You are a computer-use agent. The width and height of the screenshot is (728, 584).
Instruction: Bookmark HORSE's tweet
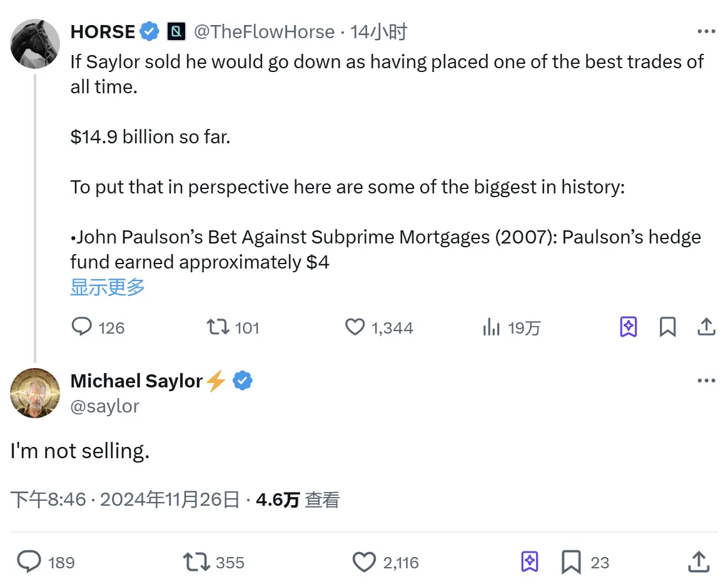pyautogui.click(x=667, y=326)
